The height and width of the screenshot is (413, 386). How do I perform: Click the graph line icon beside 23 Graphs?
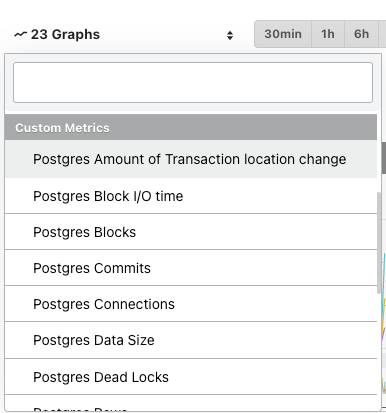tap(20, 34)
